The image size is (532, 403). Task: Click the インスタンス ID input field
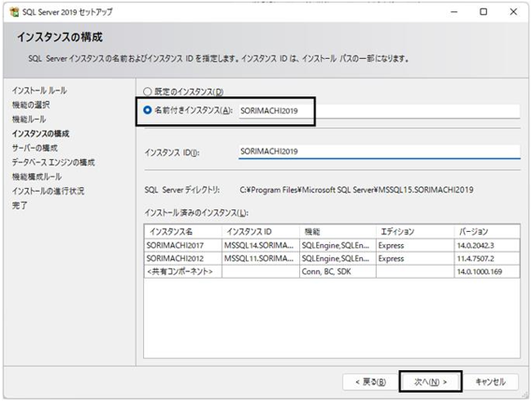tap(379, 151)
